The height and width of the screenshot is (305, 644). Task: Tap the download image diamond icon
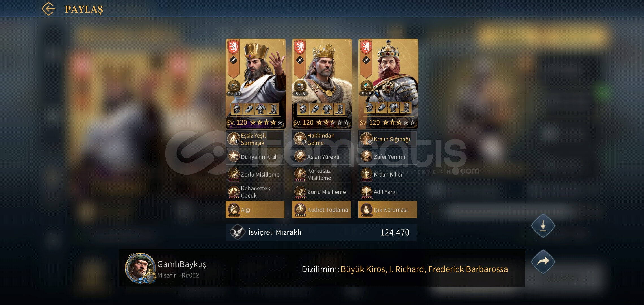(x=543, y=226)
